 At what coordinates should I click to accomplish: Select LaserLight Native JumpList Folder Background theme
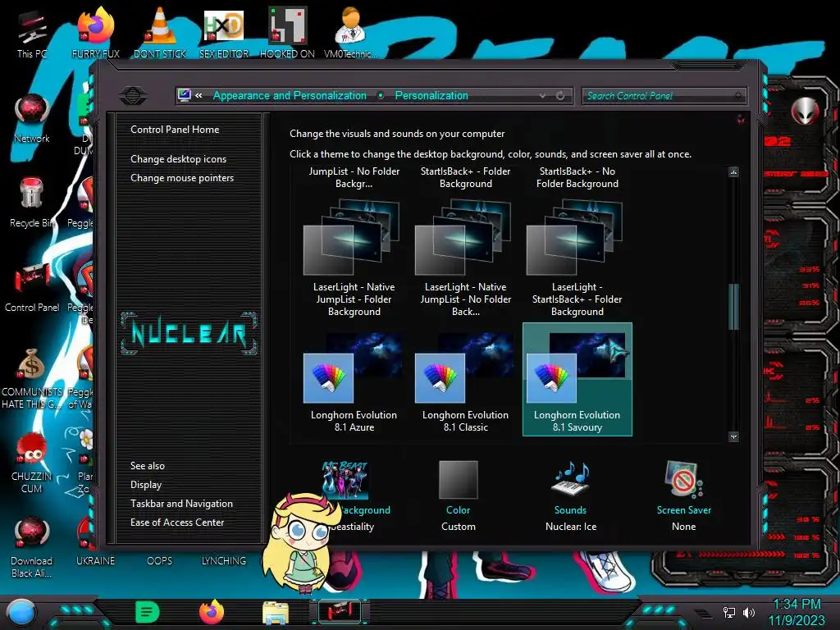(354, 257)
